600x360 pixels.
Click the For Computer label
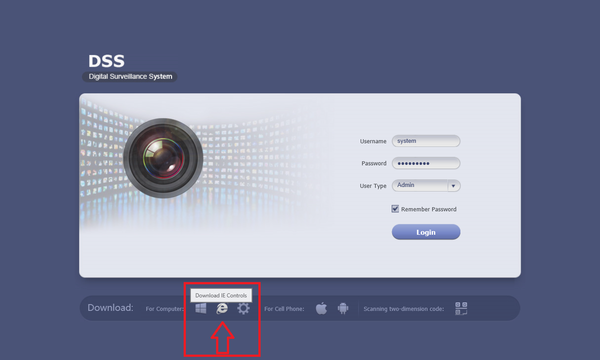(x=165, y=309)
